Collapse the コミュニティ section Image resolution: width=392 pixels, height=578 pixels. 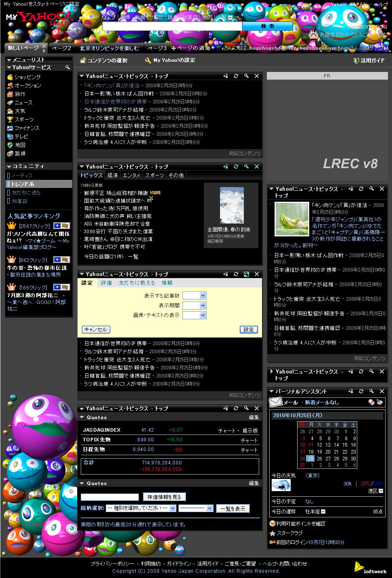pyautogui.click(x=9, y=166)
